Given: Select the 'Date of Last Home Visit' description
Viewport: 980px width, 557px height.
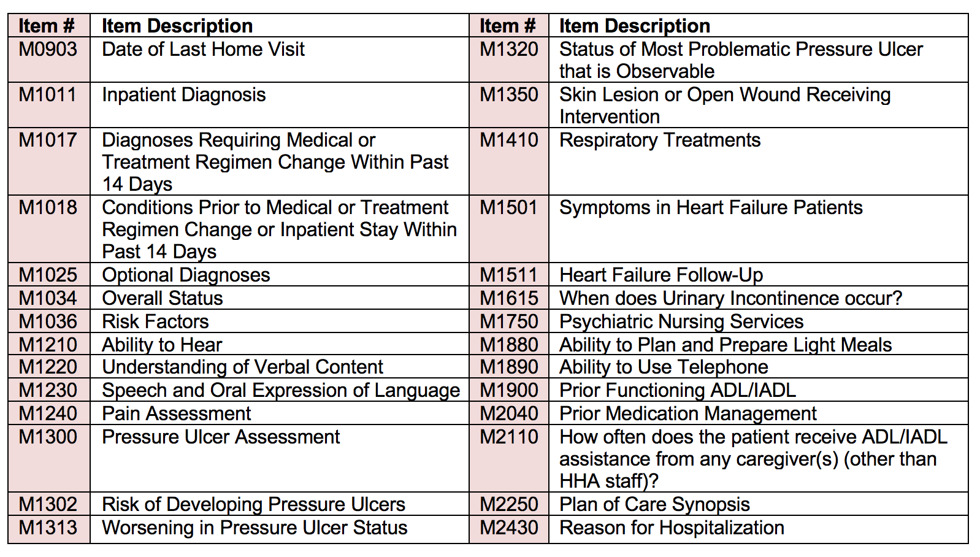Looking at the screenshot, I should (203, 49).
